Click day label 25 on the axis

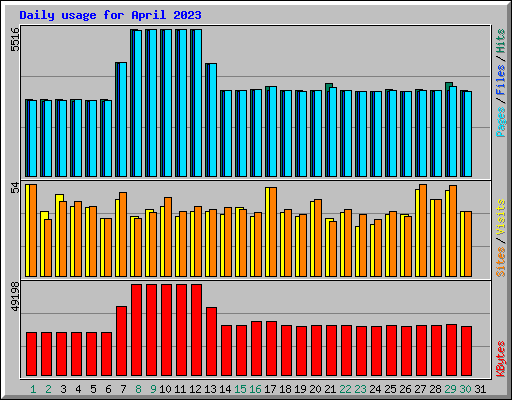(390, 389)
